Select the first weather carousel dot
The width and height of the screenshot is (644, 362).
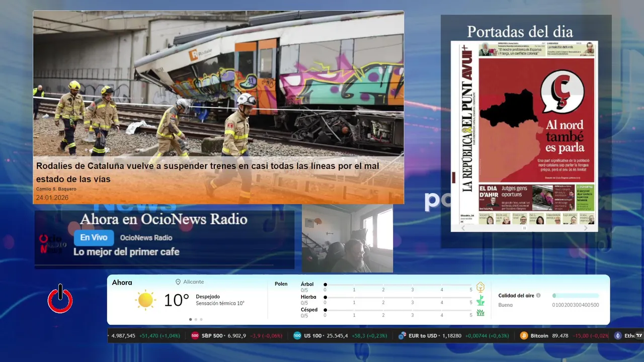point(190,319)
